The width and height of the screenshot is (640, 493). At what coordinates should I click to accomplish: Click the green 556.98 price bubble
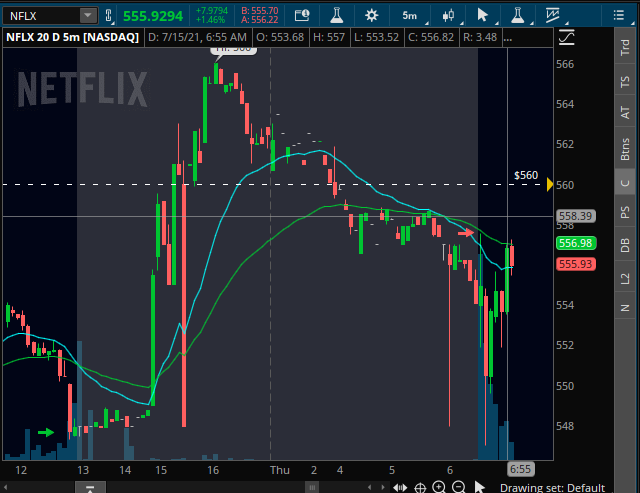576,243
